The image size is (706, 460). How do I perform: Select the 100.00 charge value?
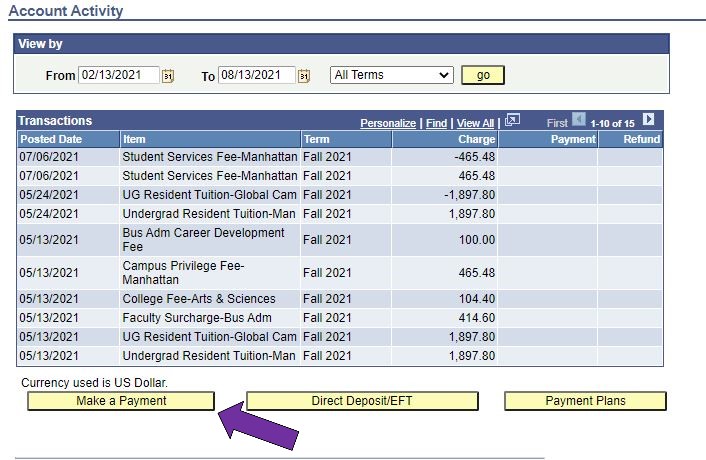click(x=477, y=240)
